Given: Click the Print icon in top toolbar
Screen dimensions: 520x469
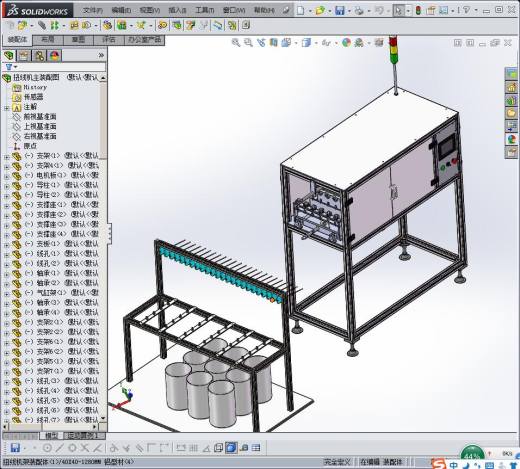Looking at the screenshot, I should pos(359,11).
